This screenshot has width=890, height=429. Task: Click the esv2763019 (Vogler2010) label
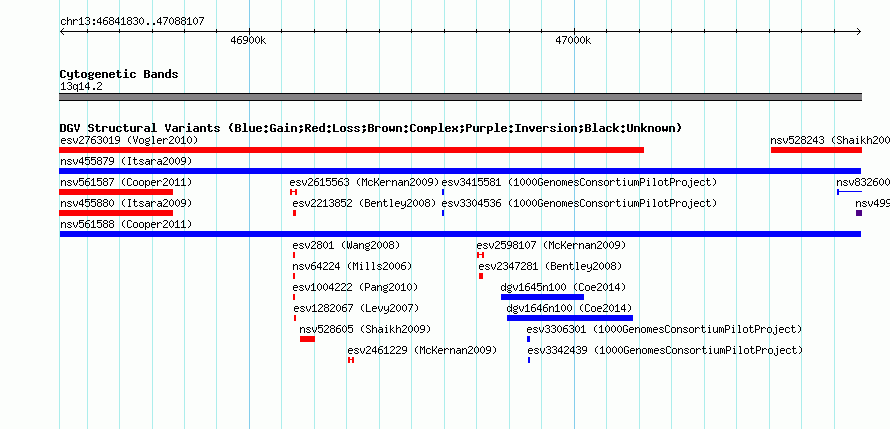(129, 140)
